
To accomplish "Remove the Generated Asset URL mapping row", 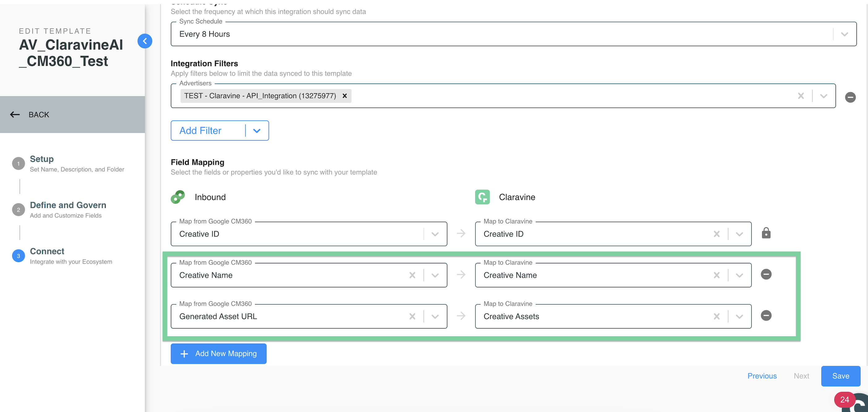I will (x=766, y=315).
